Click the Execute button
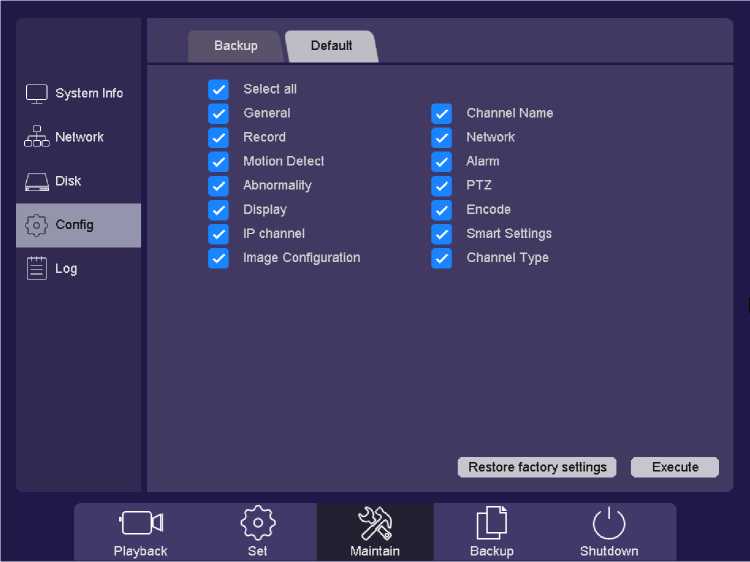 coord(675,467)
